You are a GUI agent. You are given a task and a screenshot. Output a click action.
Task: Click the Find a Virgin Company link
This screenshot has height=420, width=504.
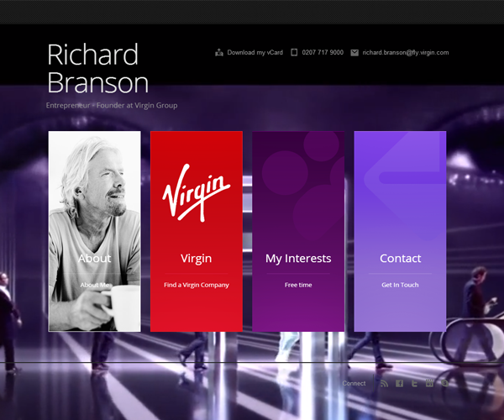pyautogui.click(x=196, y=285)
